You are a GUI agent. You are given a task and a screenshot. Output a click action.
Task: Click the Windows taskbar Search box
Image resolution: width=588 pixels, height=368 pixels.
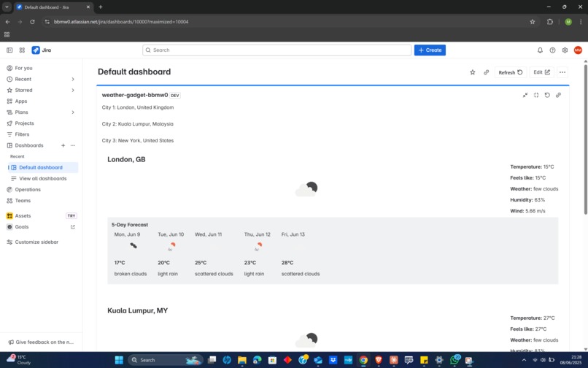(x=165, y=360)
